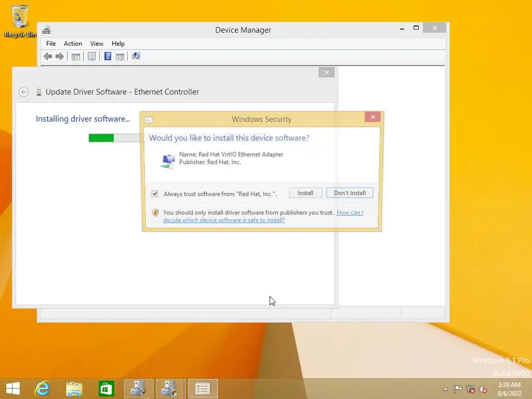Open File Explorer from the taskbar
The height and width of the screenshot is (399, 532).
point(74,389)
